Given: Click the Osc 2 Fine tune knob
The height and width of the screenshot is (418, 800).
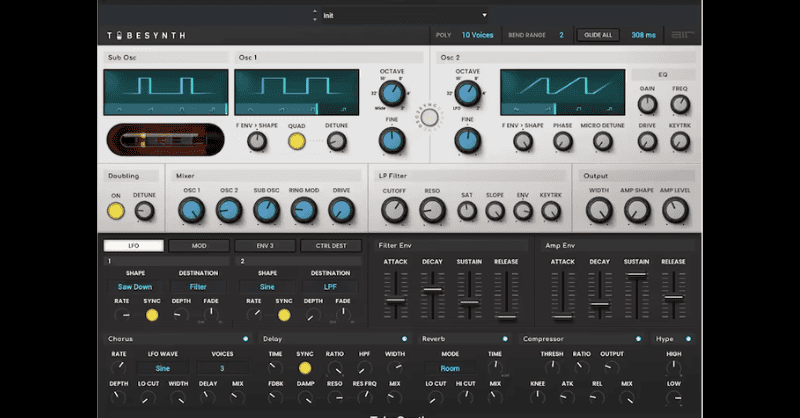Looking at the screenshot, I should click(467, 140).
